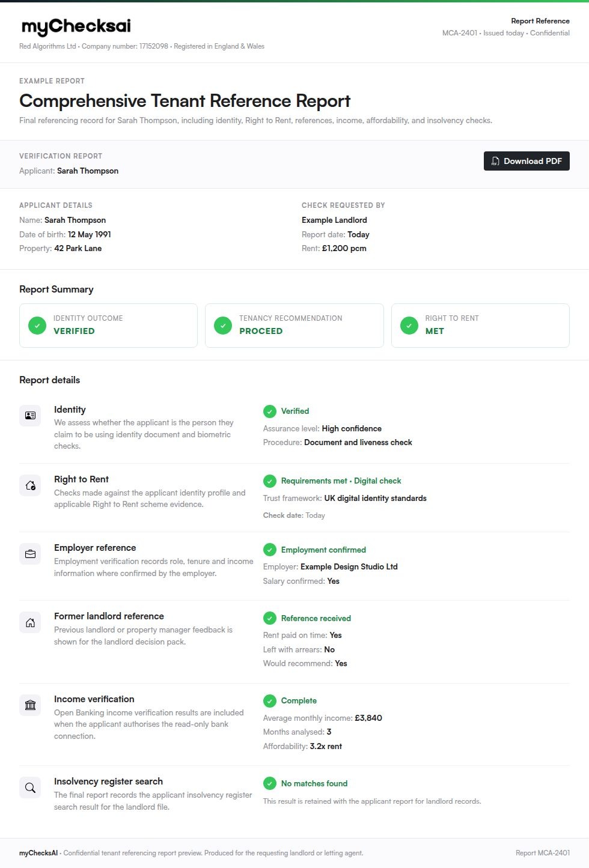Click employer Example Design Studio Ltd
Viewport: 589px width, 868px height.
[349, 567]
